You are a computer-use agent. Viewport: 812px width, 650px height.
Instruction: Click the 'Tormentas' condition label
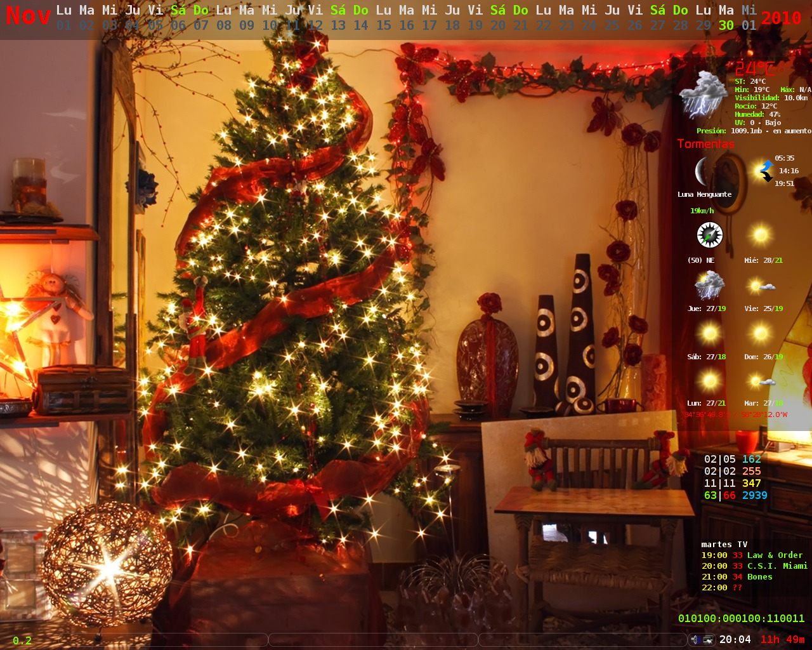[705, 143]
